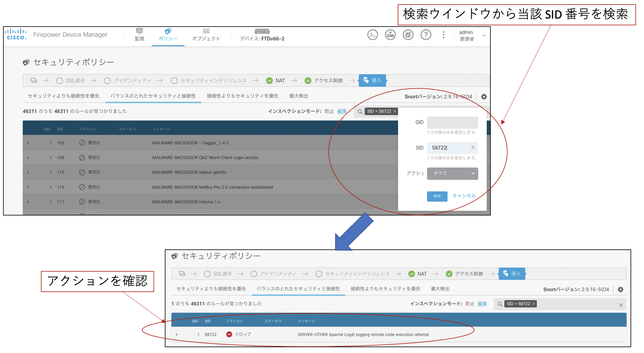
Task: Toggle the アイデンティティ policy circle
Action: [x=107, y=80]
